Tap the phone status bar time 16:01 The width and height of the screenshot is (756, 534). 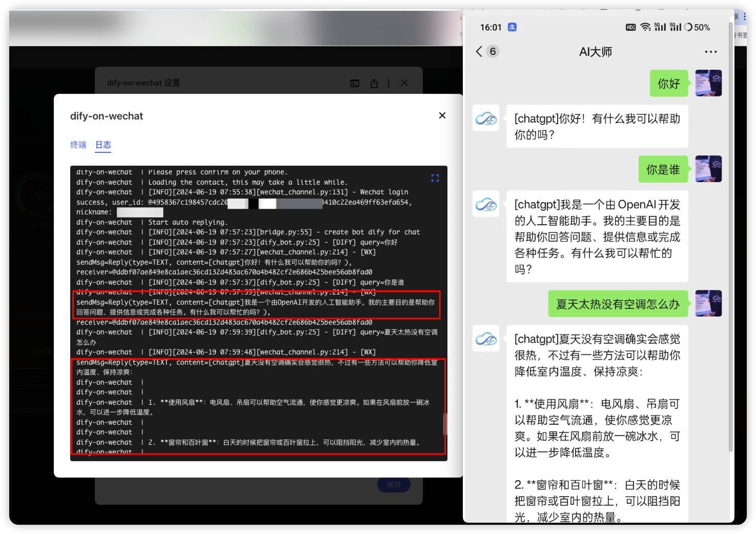pos(491,27)
